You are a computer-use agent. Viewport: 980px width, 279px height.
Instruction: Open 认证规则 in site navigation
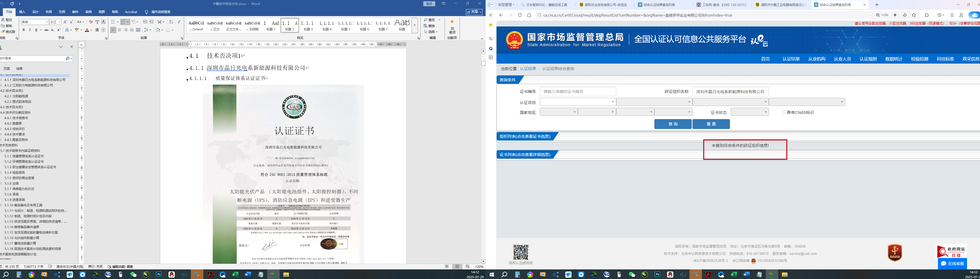pyautogui.click(x=868, y=59)
